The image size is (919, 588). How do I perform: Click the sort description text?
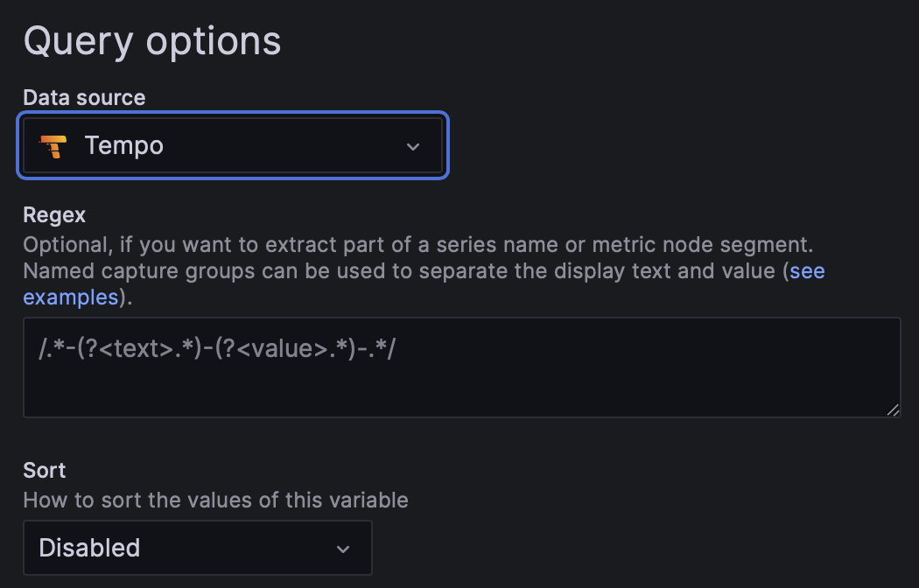(x=215, y=500)
